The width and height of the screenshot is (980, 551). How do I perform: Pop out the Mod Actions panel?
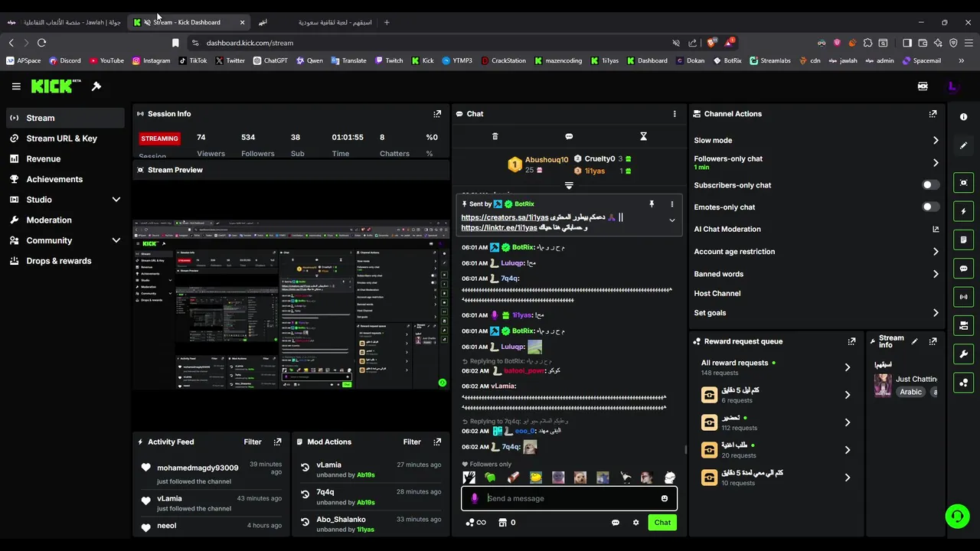point(437,442)
